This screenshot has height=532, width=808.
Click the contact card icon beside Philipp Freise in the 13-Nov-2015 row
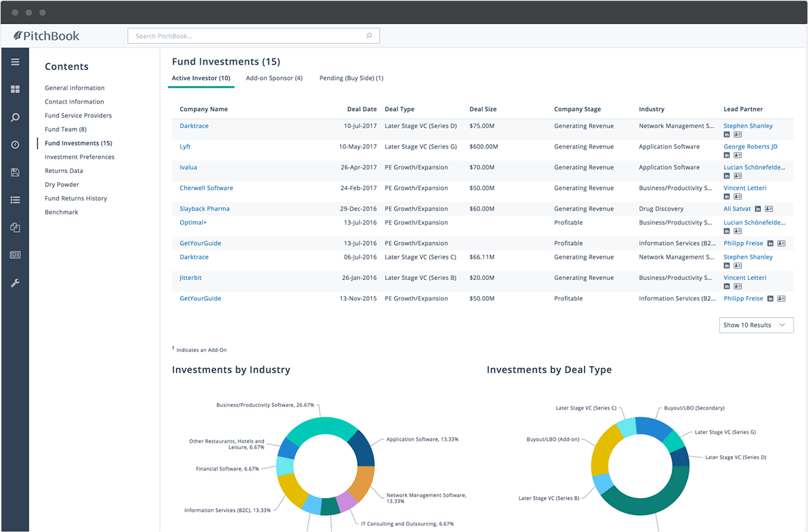(781, 299)
